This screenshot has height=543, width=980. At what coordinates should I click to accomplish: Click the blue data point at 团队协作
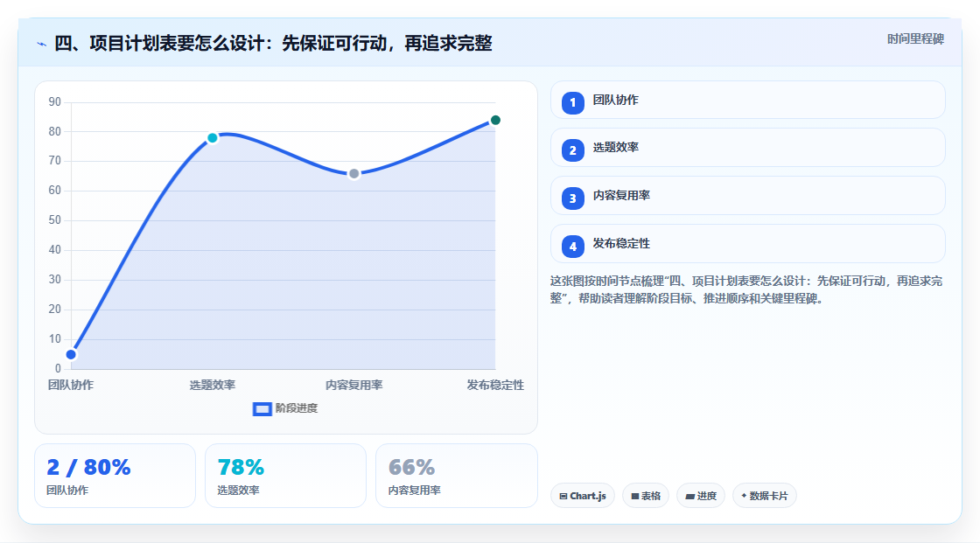pyautogui.click(x=71, y=355)
